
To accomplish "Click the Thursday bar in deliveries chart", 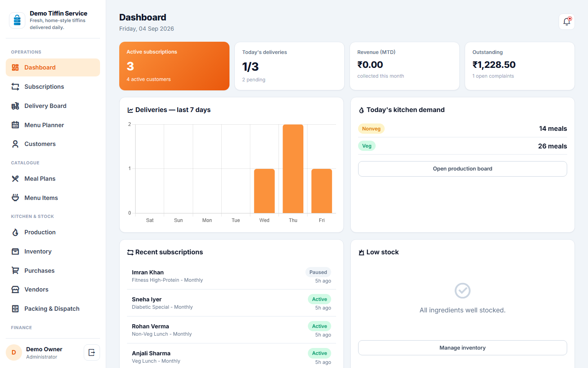I will pos(293,169).
